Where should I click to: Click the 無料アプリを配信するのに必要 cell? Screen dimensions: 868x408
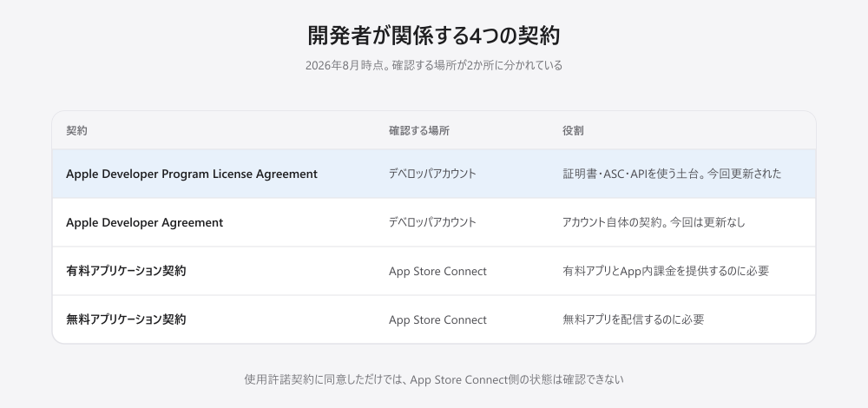click(634, 320)
